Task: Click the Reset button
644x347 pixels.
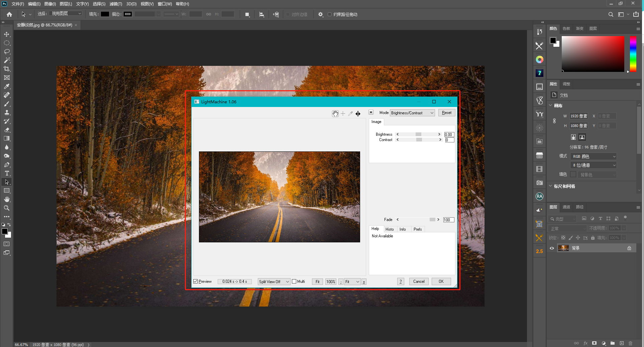Action: click(x=446, y=113)
